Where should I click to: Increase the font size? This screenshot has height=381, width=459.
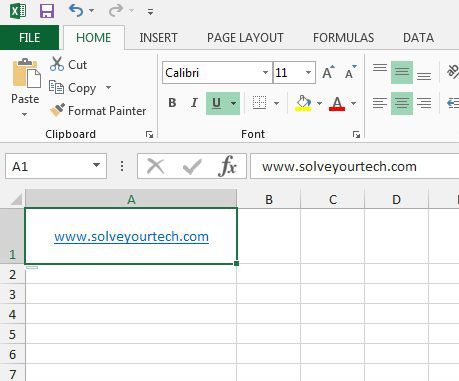328,72
